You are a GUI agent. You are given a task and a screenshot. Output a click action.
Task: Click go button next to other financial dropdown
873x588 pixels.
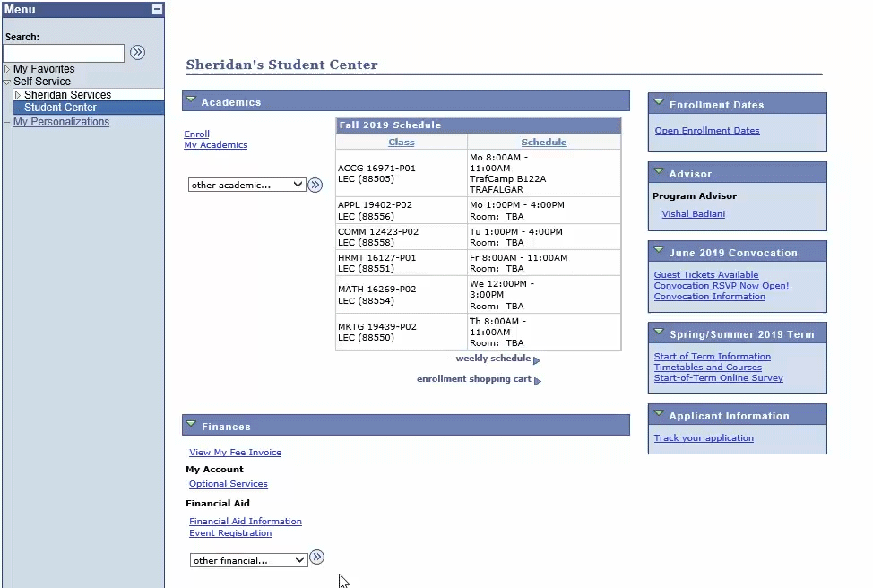(x=316, y=557)
